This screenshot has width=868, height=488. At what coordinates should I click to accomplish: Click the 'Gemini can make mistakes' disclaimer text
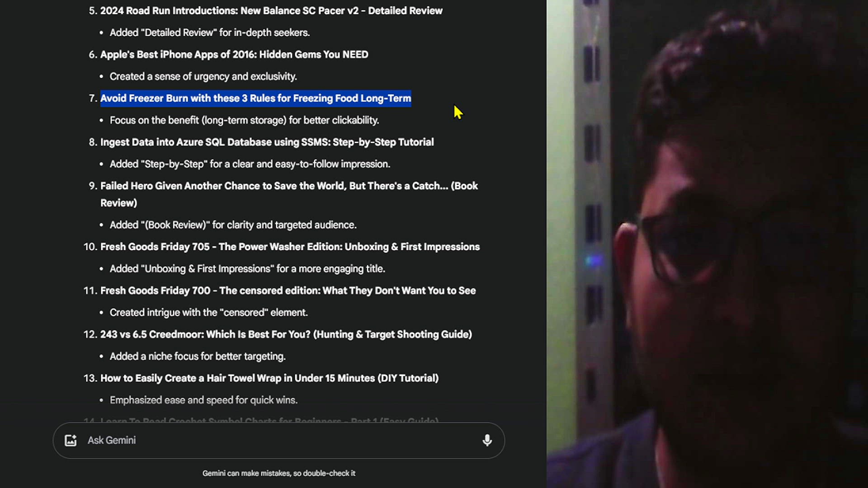coord(278,473)
